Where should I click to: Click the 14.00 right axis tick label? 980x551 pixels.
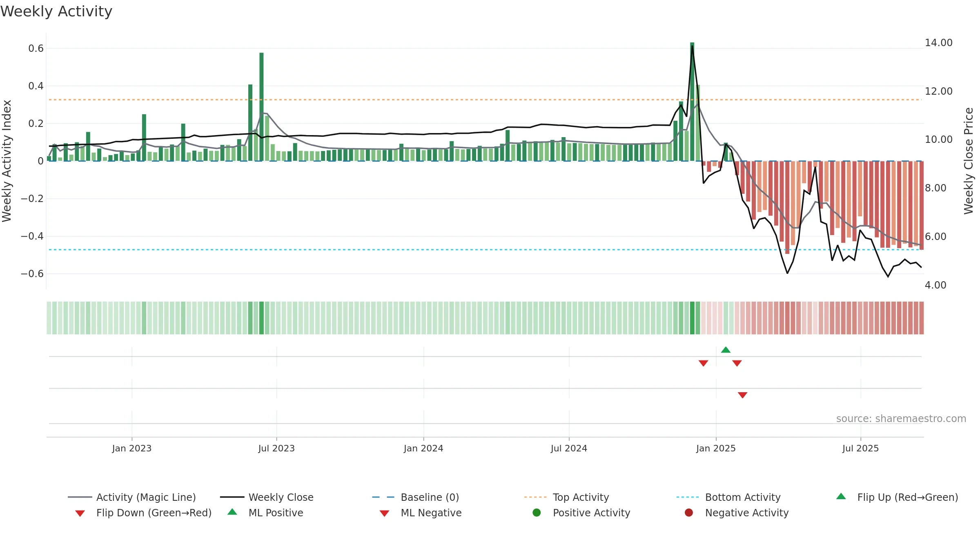(939, 43)
